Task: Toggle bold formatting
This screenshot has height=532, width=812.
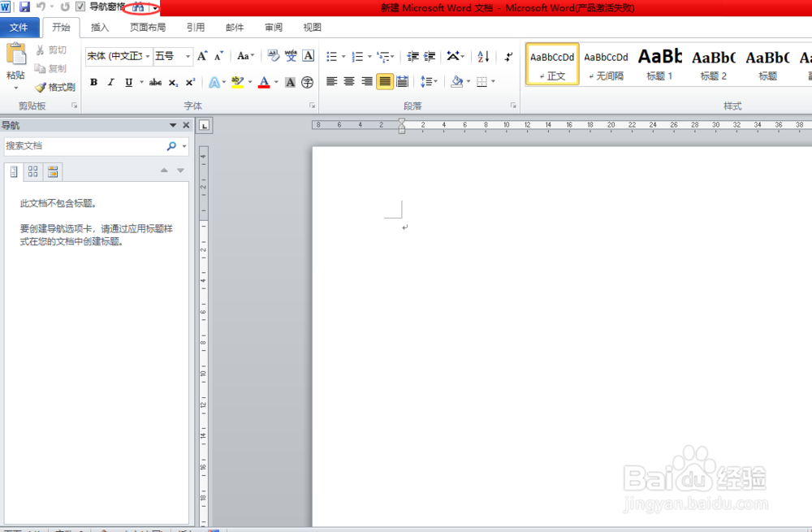Action: point(93,82)
